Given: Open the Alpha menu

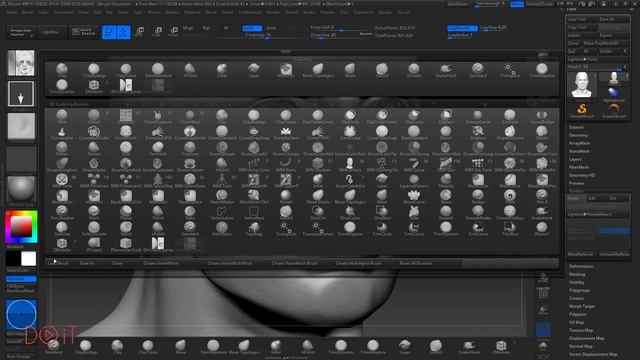Looking at the screenshot, I should [12, 13].
